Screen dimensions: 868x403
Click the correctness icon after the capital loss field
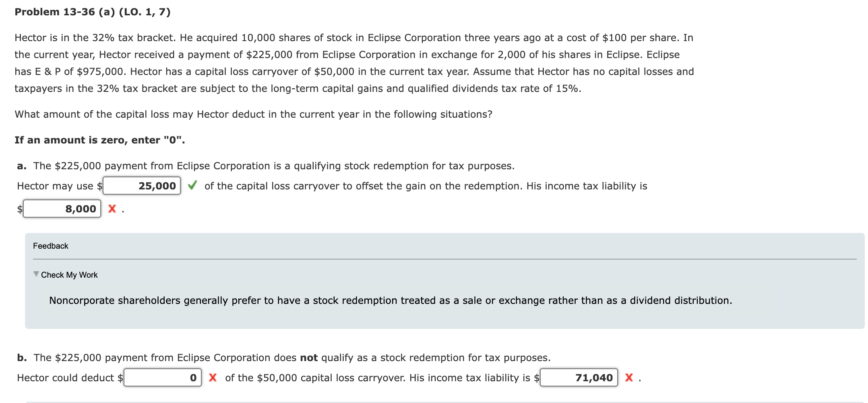(x=193, y=186)
